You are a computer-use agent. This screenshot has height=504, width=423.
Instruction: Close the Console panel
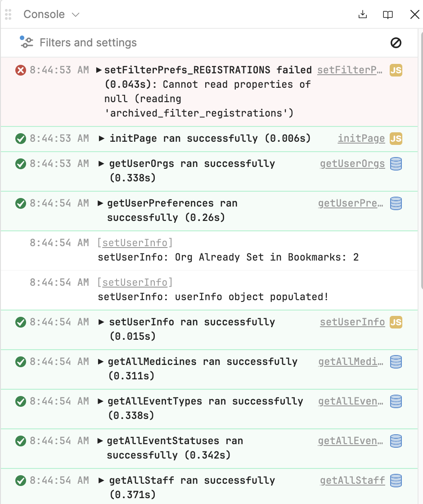pos(414,14)
